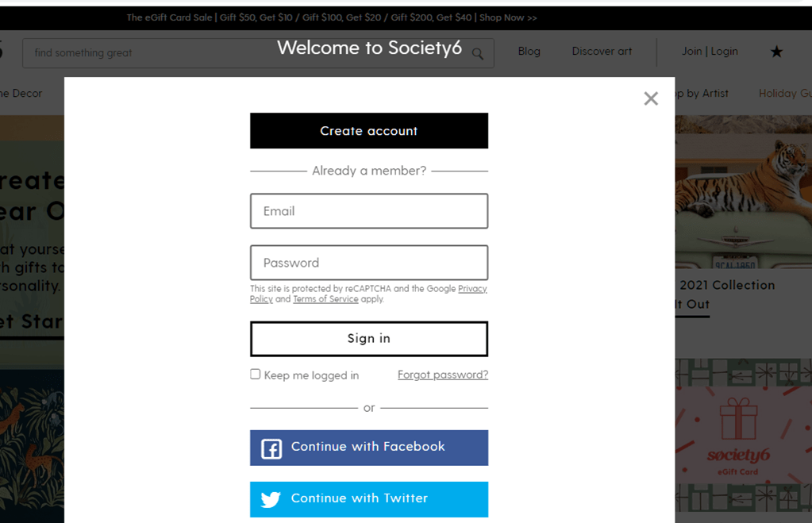
Task: Click the Facebook logo icon
Action: coord(271,448)
